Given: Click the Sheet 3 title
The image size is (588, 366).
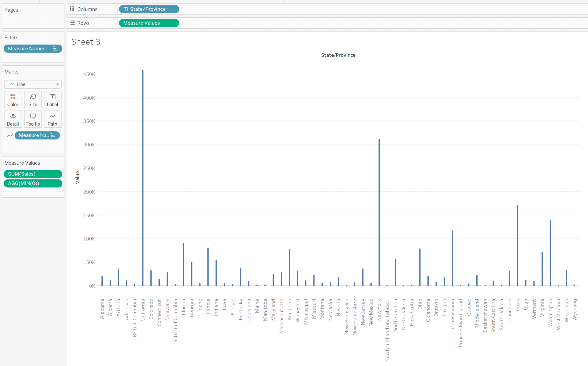Looking at the screenshot, I should 85,42.
